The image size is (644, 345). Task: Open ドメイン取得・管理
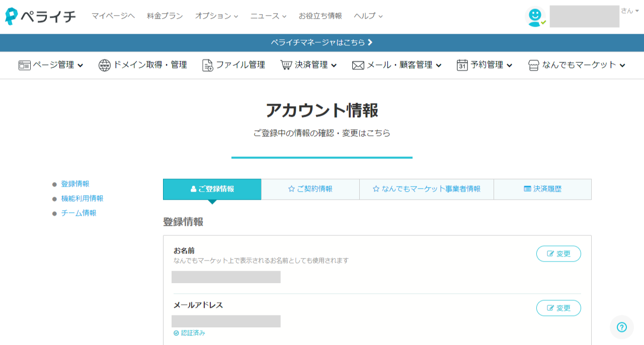click(143, 65)
